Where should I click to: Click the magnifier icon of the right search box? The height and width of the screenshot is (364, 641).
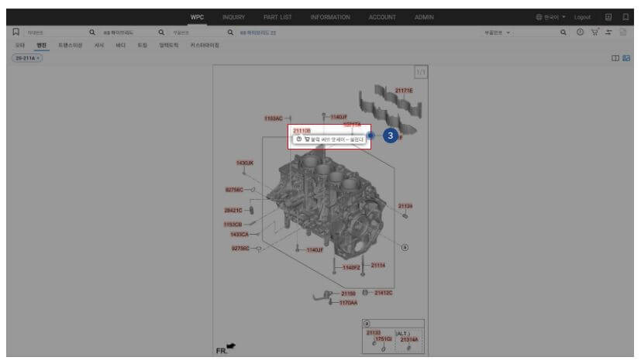[563, 33]
